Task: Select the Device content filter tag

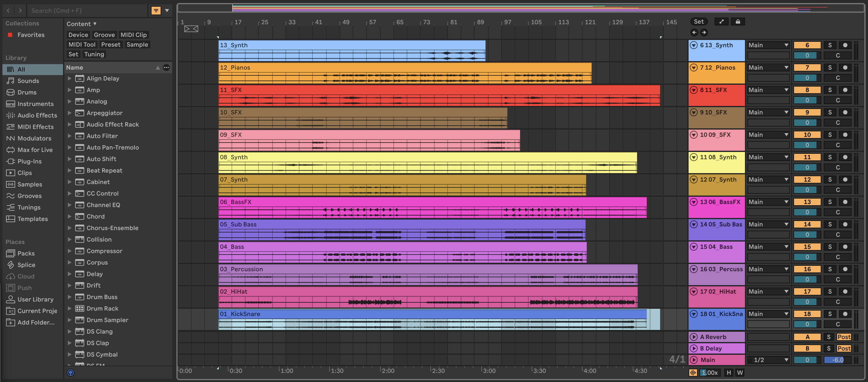Action: 78,35
